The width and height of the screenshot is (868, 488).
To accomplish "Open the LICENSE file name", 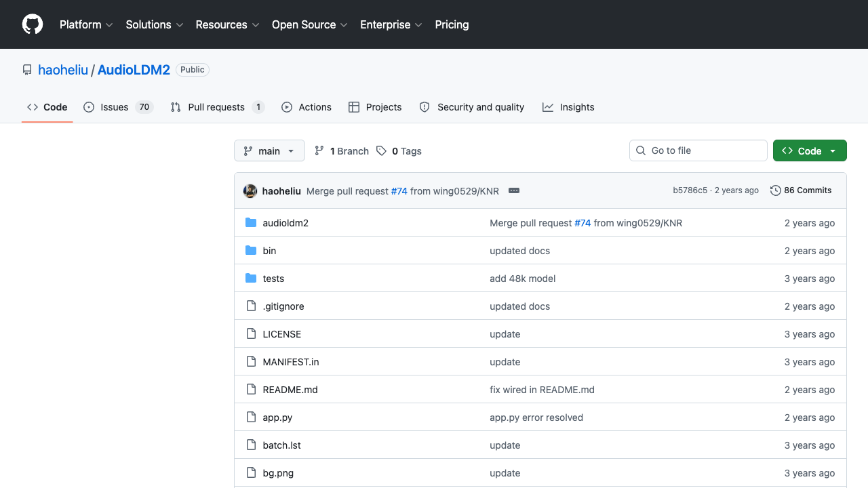I will tap(282, 334).
